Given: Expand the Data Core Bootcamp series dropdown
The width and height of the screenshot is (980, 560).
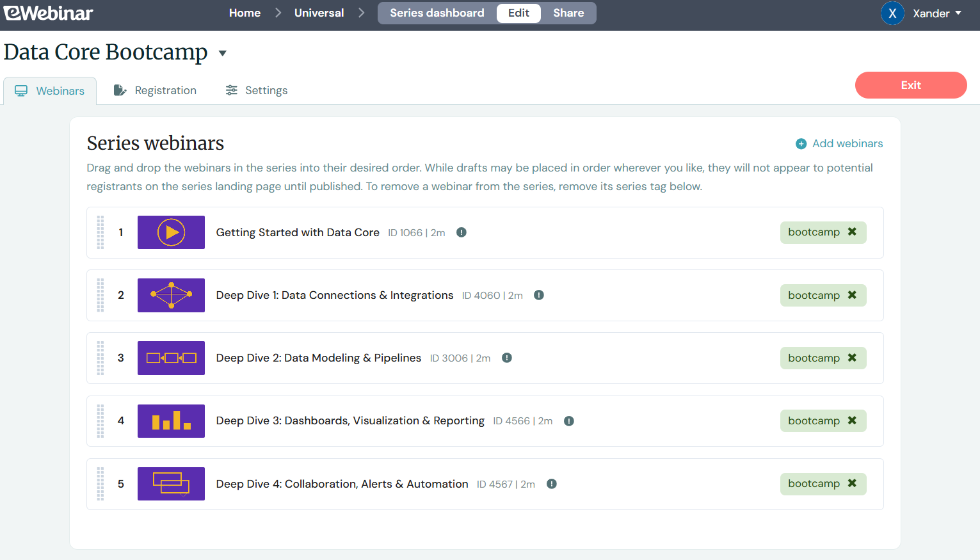Looking at the screenshot, I should coord(223,53).
